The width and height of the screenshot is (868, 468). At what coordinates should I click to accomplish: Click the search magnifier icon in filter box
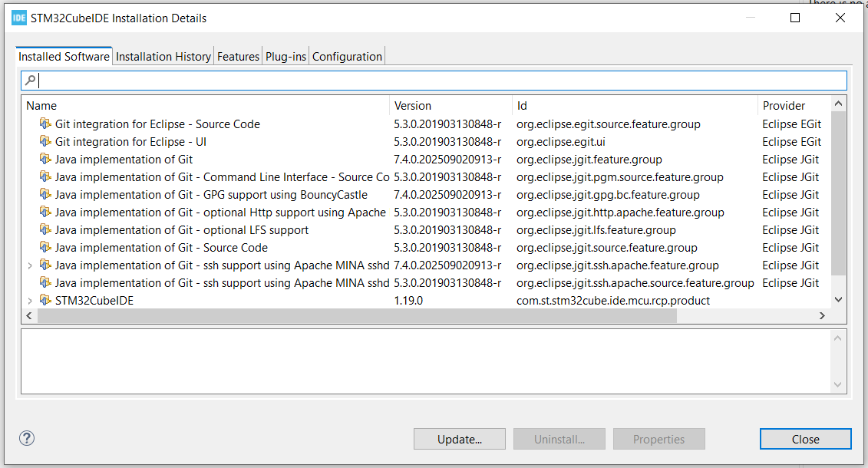(30, 80)
